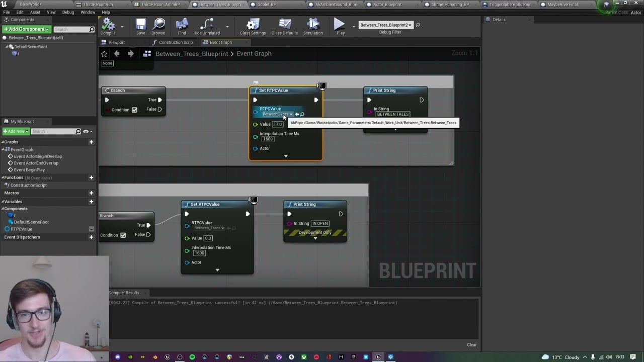Open Class Settings
This screenshot has height=362, width=644.
253,27
